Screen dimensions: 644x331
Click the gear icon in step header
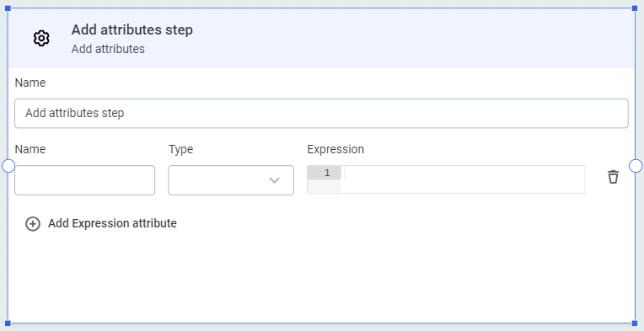[41, 38]
